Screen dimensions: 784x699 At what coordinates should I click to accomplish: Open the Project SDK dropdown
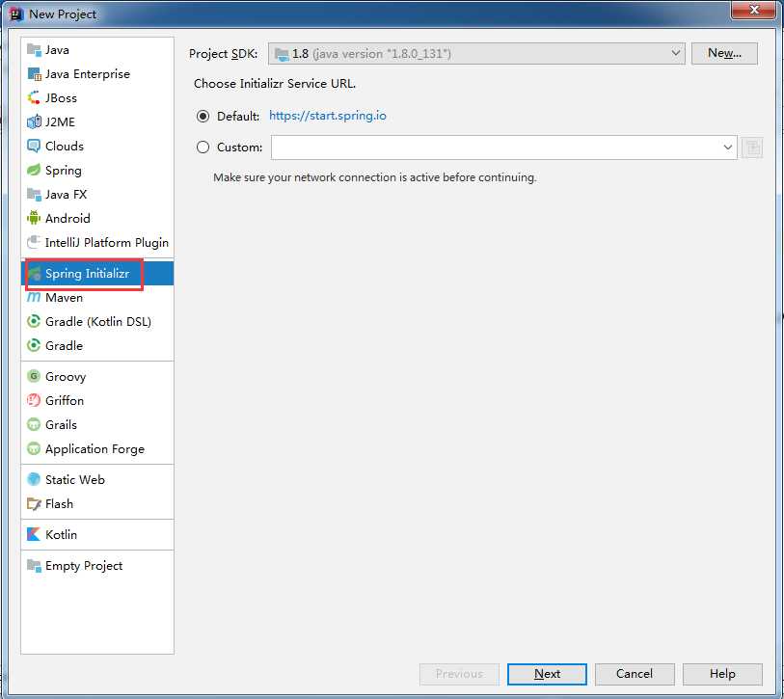point(476,53)
